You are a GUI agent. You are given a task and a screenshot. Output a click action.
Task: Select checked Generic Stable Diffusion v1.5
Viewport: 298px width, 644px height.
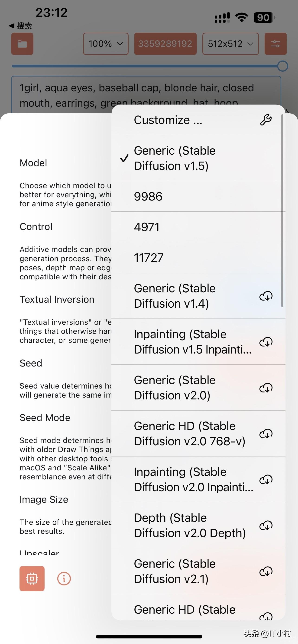(x=198, y=158)
